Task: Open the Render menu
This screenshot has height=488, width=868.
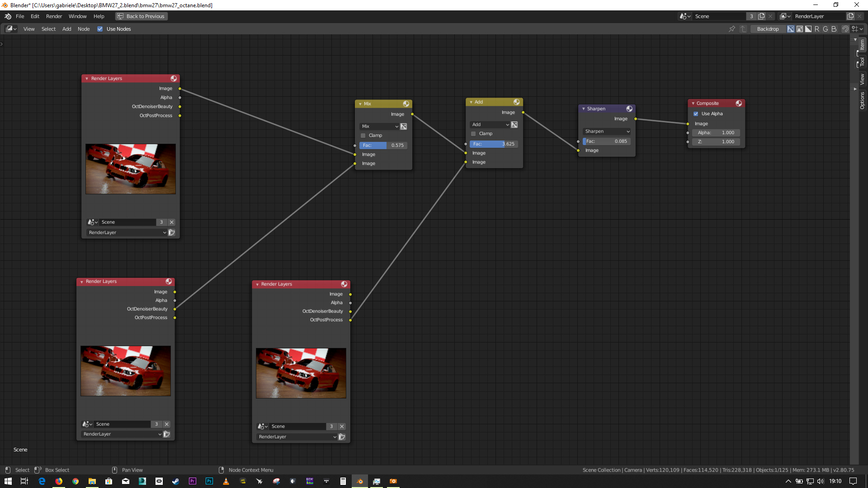Action: click(54, 16)
